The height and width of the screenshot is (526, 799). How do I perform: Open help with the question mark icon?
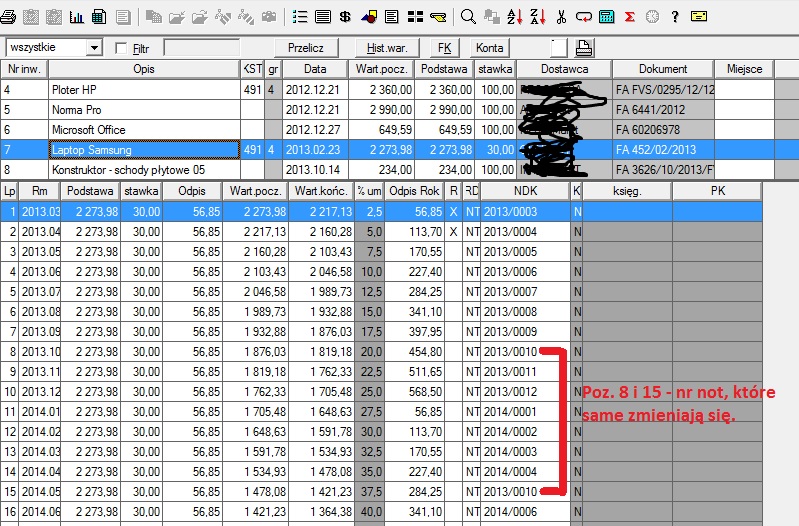(676, 17)
